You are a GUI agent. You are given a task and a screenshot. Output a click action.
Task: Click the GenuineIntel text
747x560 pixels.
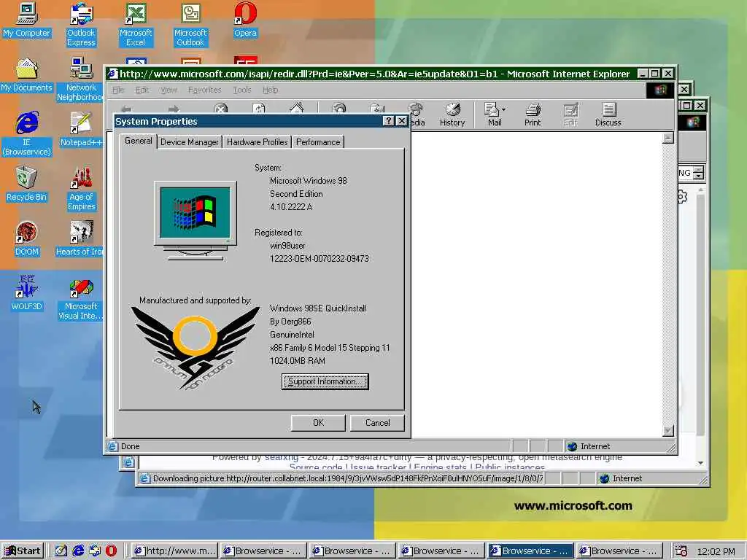292,335
